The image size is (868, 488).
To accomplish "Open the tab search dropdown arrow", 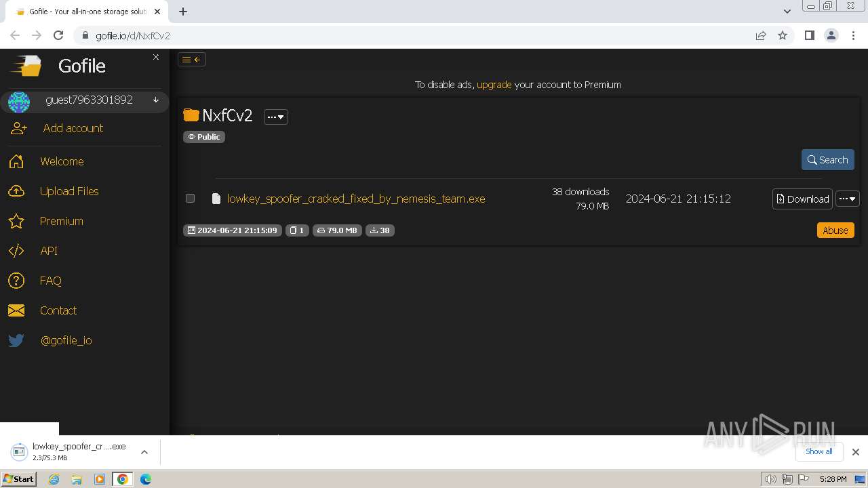I will 787,12.
